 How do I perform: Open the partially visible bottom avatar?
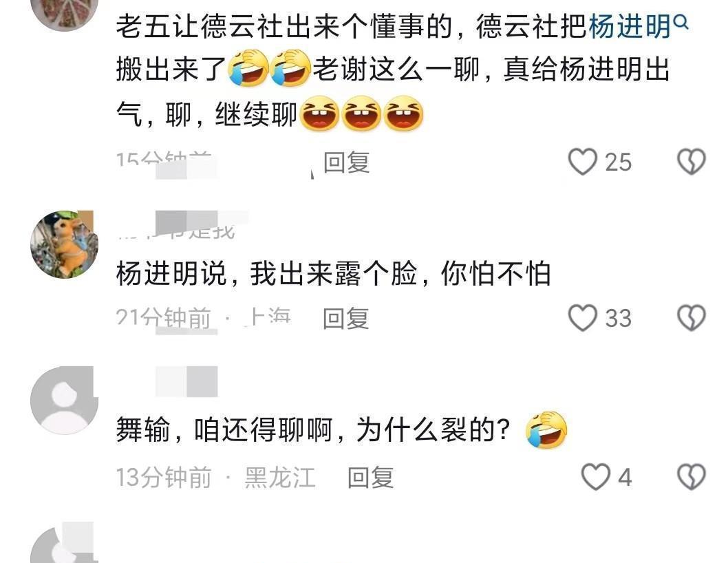coord(64,544)
